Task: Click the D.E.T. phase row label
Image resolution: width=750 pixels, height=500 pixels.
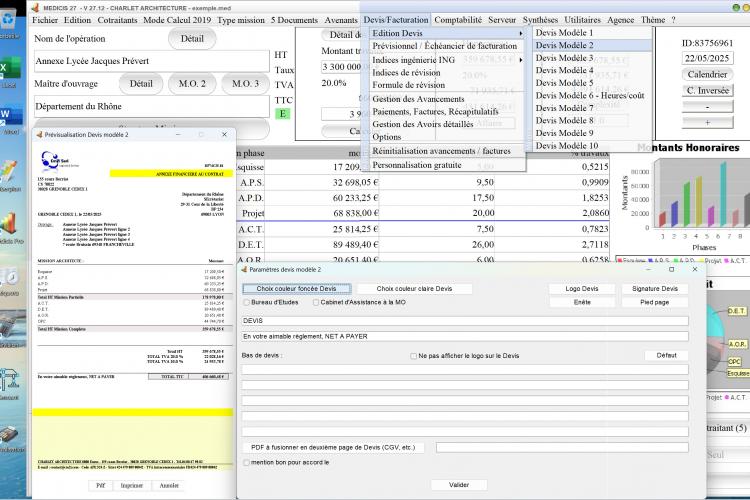Action: (251, 244)
